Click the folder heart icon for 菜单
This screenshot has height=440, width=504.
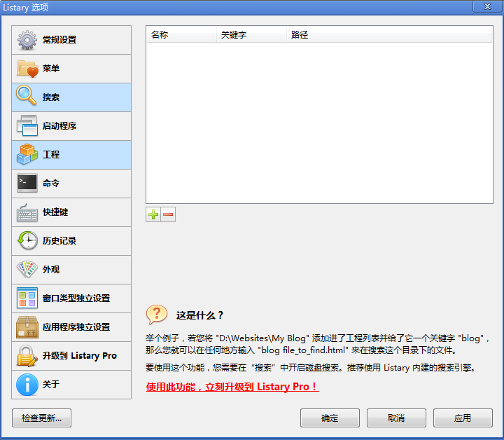click(27, 69)
